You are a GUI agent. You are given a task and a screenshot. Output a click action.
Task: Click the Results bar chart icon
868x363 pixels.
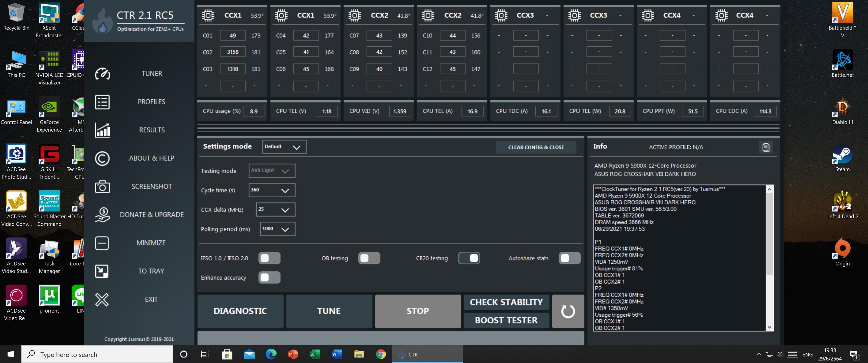102,130
